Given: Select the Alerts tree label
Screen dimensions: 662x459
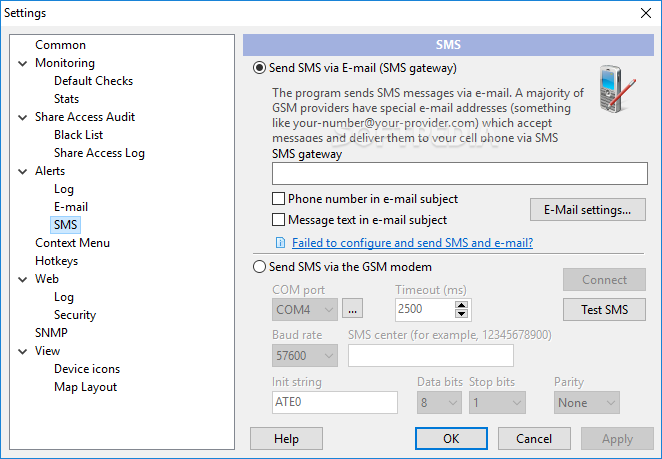Looking at the screenshot, I should (50, 171).
